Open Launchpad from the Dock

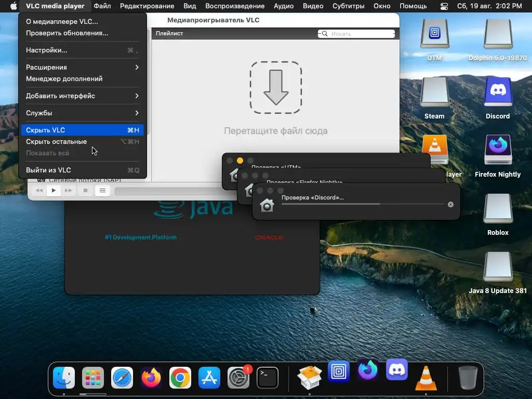(x=93, y=378)
